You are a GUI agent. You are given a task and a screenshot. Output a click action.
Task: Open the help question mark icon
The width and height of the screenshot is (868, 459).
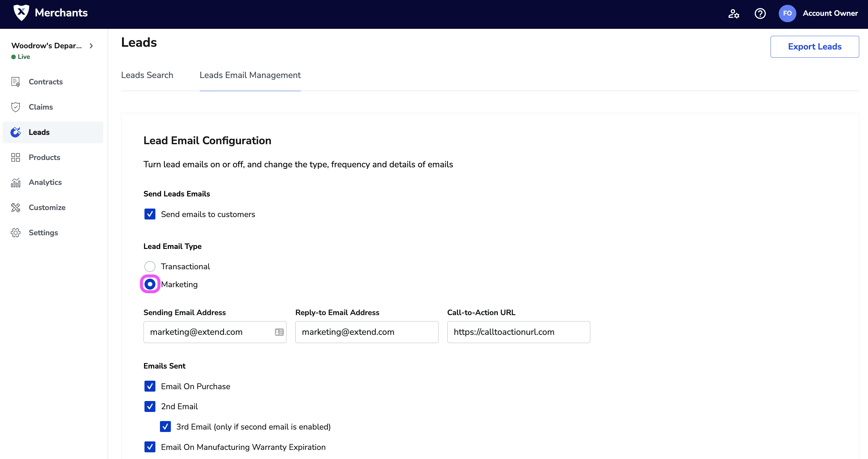pyautogui.click(x=760, y=13)
